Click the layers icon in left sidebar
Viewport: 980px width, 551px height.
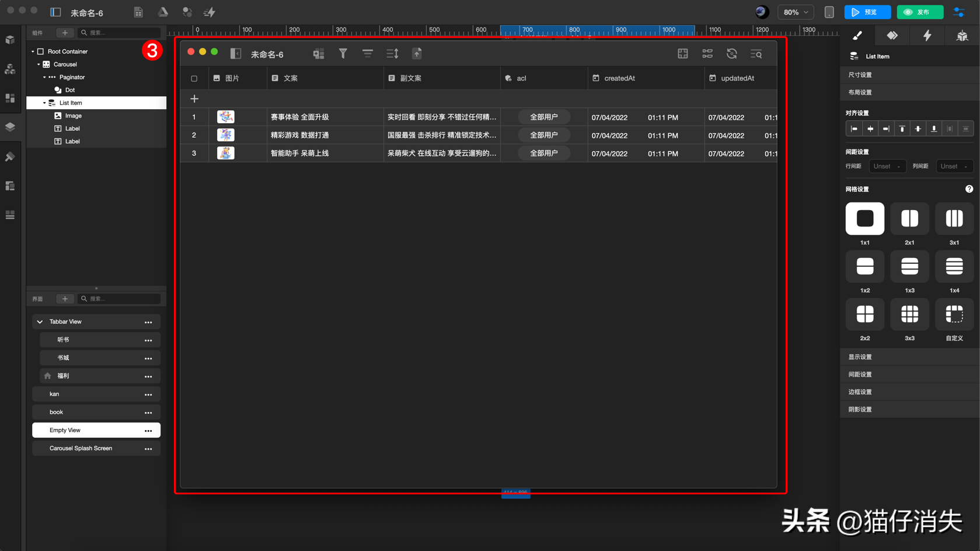(x=10, y=127)
